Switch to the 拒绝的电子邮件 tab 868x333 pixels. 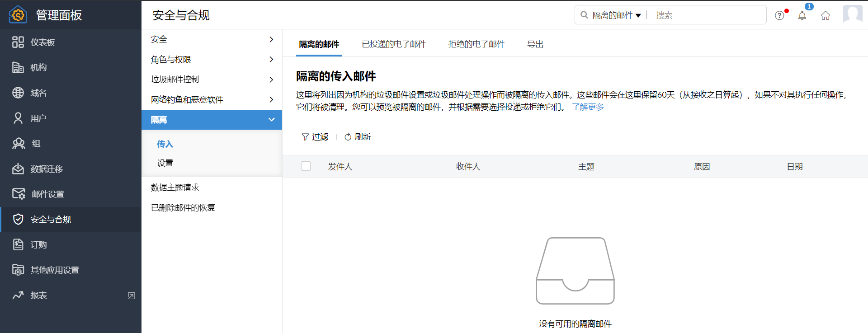476,44
